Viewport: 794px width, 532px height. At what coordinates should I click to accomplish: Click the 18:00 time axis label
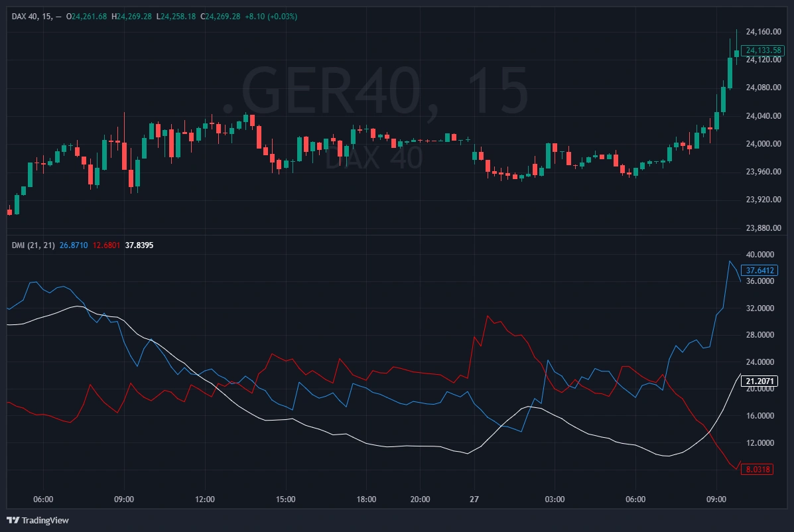click(x=366, y=499)
